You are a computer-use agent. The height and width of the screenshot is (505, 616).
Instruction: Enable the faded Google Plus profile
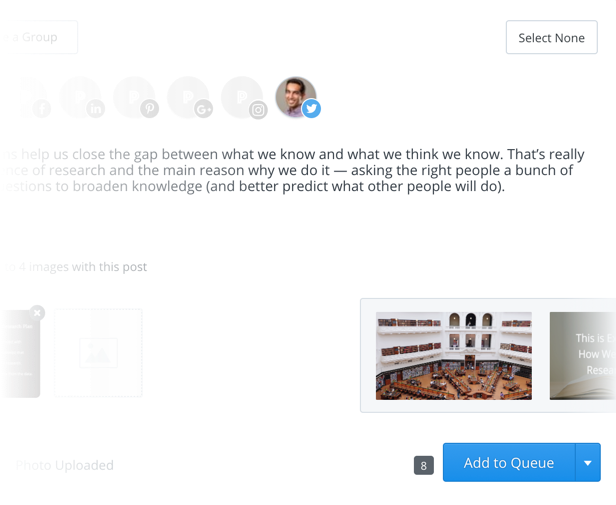[188, 97]
